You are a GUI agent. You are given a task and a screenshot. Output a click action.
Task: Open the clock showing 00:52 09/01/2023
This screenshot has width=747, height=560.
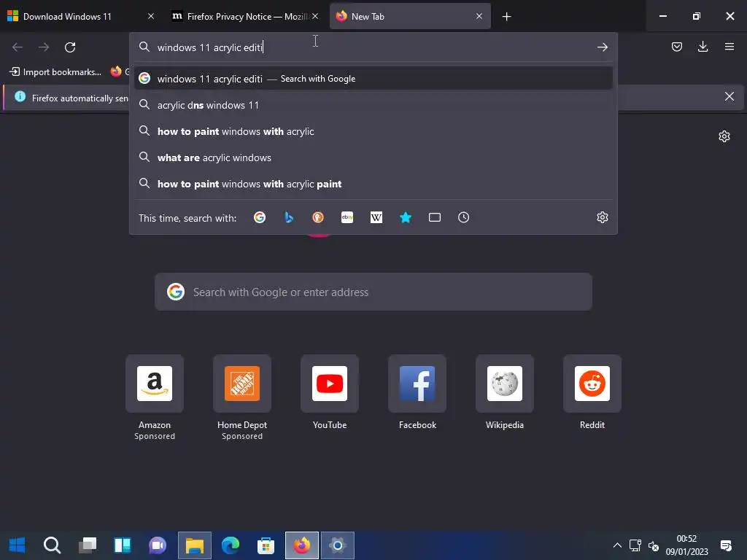[x=687, y=545]
